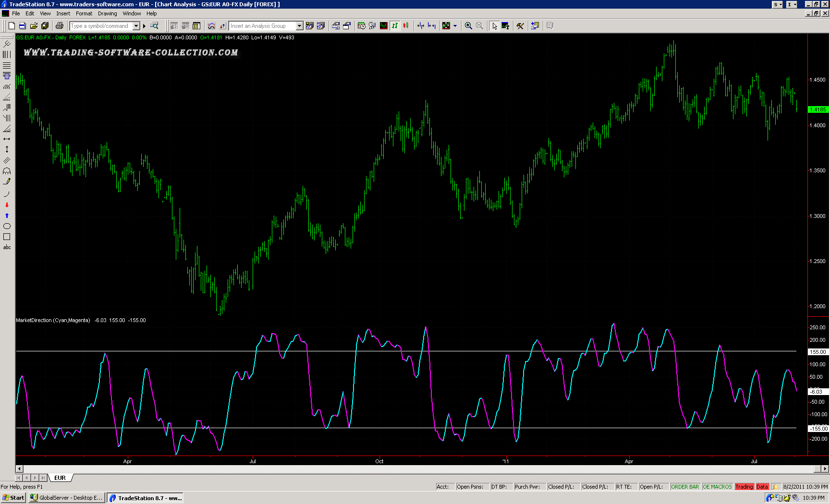Click the Print icon in the toolbar
Image resolution: width=830 pixels, height=504 pixels.
tap(60, 26)
